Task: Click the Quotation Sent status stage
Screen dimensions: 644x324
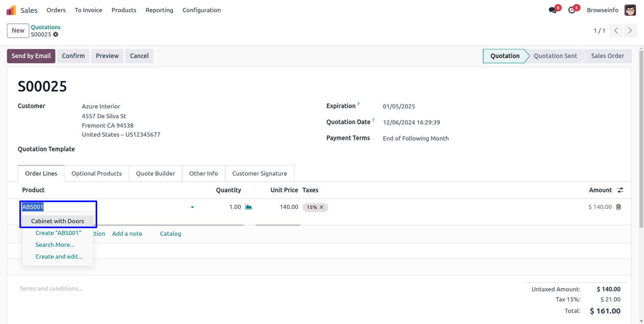Action: [555, 56]
